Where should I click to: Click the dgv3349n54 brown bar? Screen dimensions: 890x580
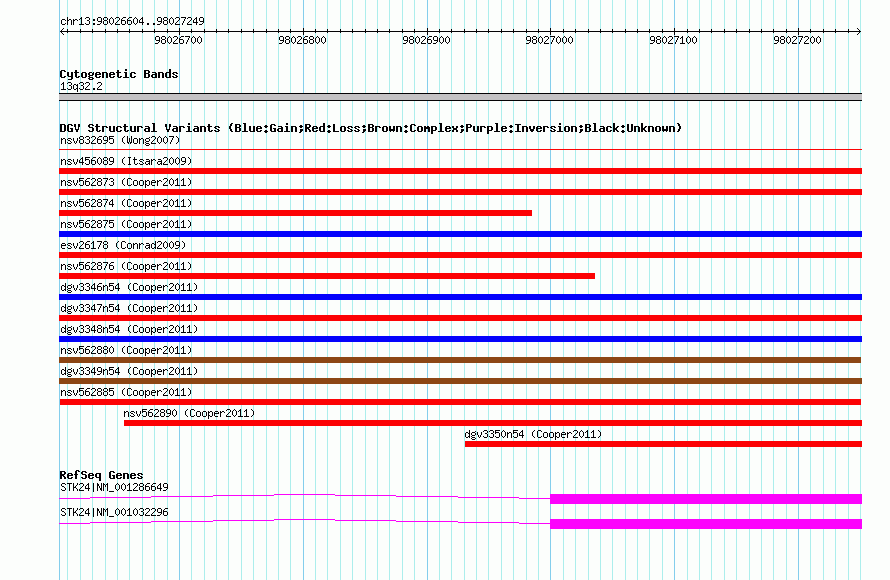point(460,381)
